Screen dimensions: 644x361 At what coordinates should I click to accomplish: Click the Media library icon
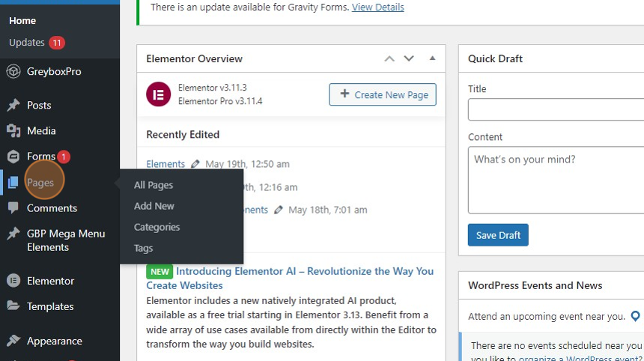click(x=13, y=130)
